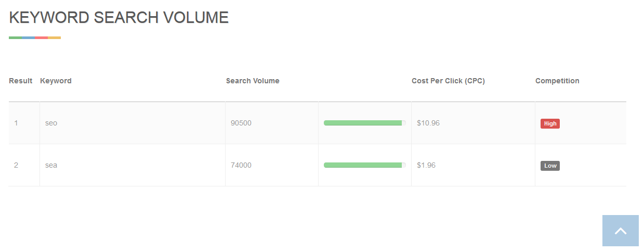The height and width of the screenshot is (252, 644).
Task: Click the seo row volume progress bar
Action: pos(364,123)
